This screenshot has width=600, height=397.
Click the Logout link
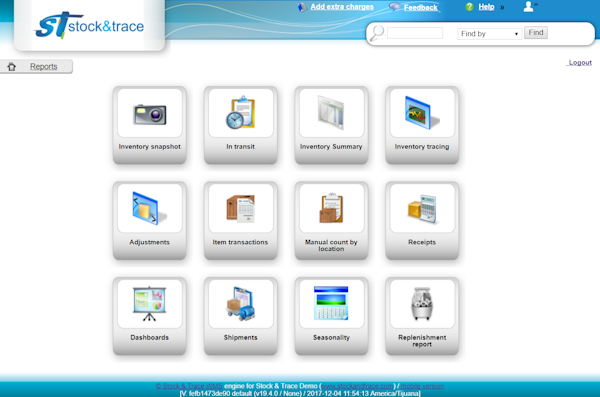pyautogui.click(x=580, y=62)
